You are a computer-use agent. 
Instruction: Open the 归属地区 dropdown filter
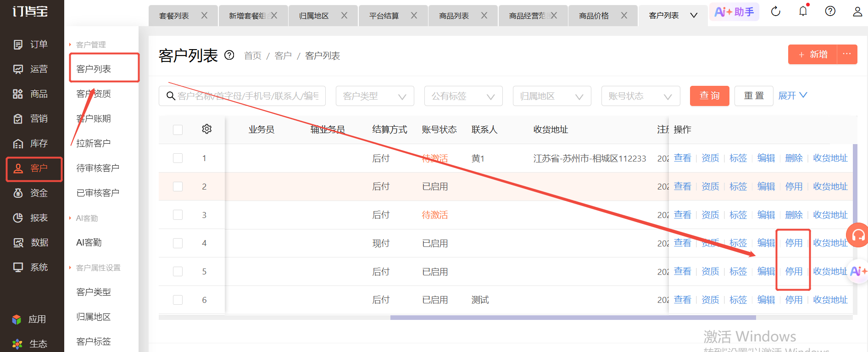pos(552,96)
